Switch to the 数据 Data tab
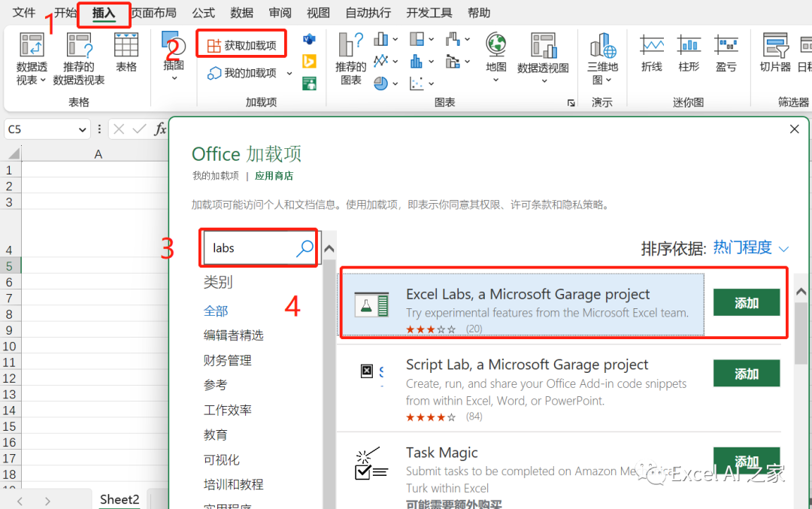 click(x=241, y=13)
